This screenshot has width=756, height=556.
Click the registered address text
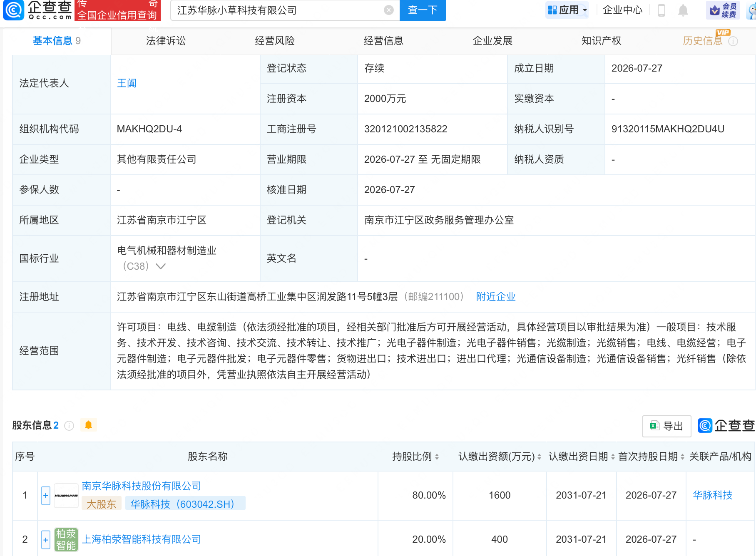pyautogui.click(x=257, y=297)
